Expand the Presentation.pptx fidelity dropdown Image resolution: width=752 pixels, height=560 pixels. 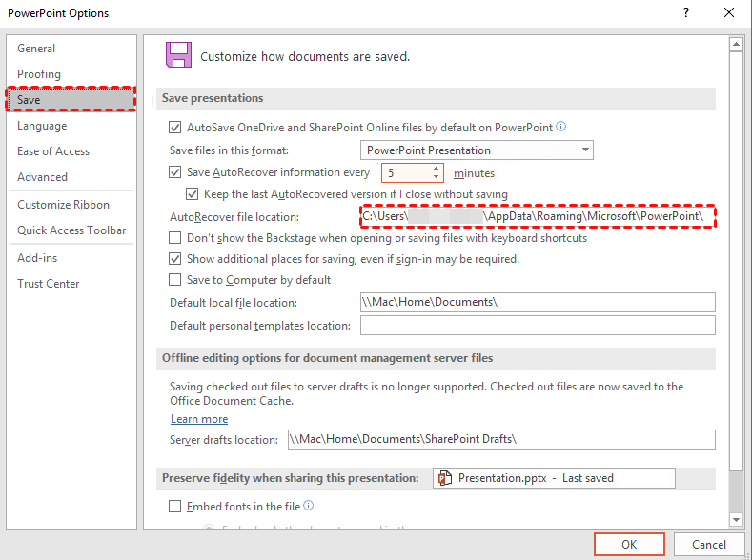tap(553, 478)
